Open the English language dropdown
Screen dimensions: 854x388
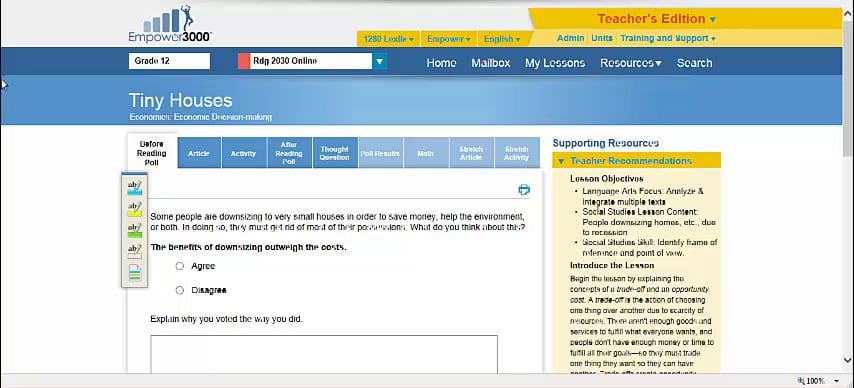tap(502, 39)
